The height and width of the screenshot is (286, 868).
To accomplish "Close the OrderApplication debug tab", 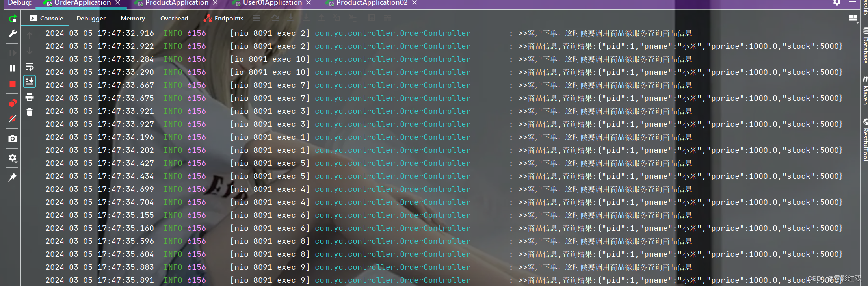I will pos(118,3).
